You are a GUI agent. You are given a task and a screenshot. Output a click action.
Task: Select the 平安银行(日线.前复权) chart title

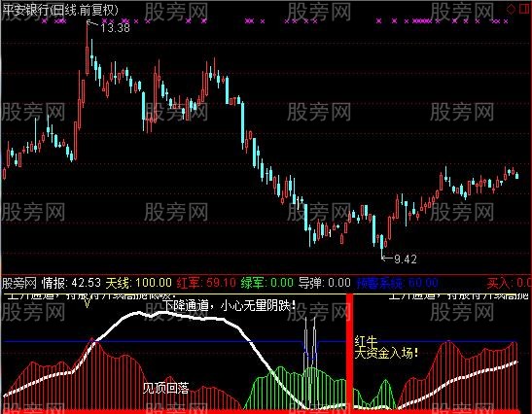[60, 10]
